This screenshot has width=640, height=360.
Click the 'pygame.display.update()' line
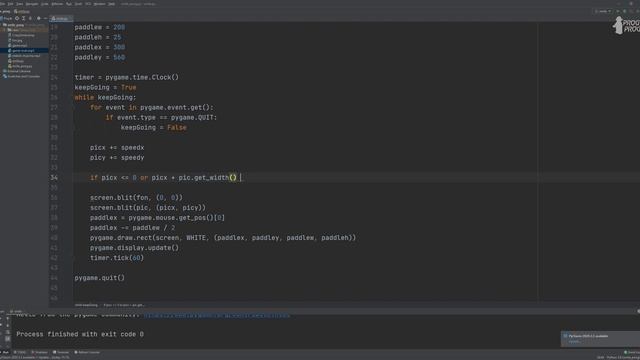[x=134, y=248]
